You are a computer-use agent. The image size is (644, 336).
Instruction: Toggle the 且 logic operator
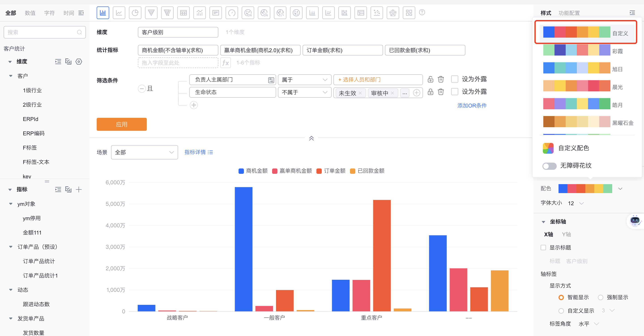[145, 88]
